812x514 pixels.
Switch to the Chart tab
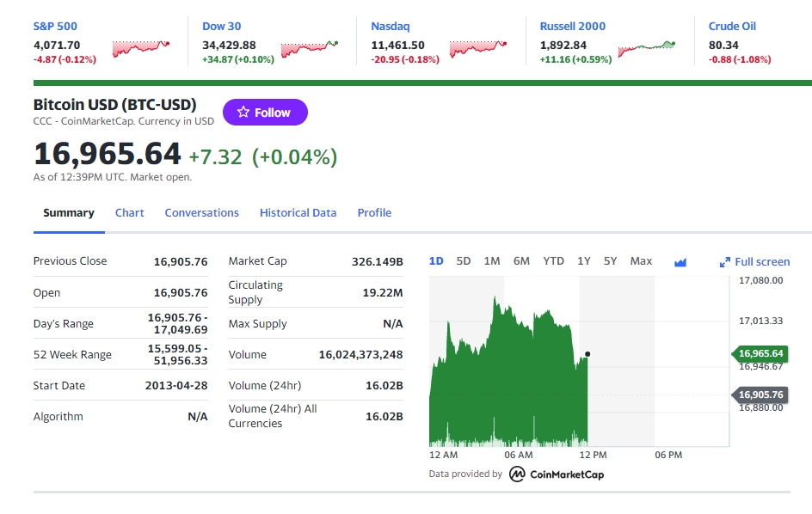point(130,213)
